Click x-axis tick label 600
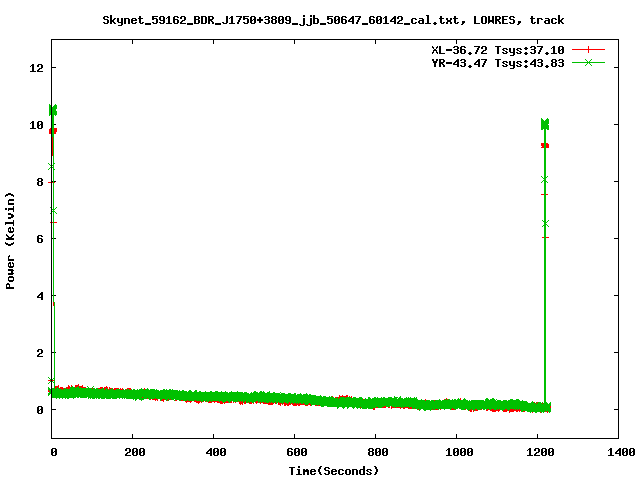 296,452
